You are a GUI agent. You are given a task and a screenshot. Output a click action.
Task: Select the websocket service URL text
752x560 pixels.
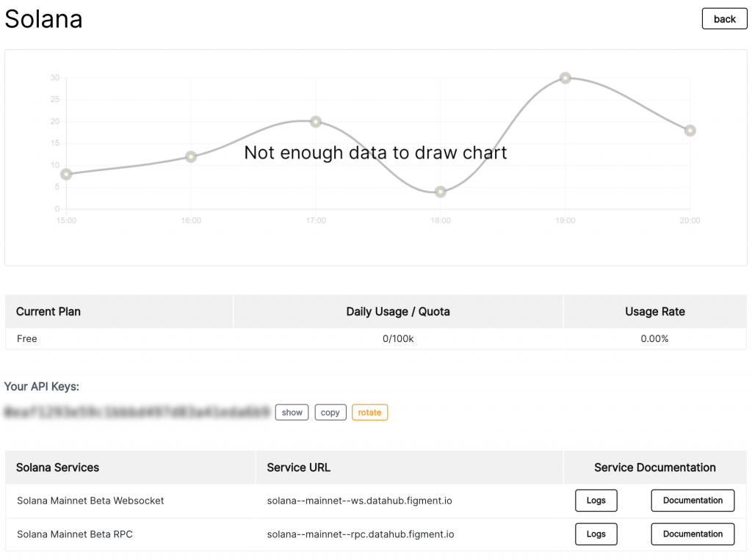(x=359, y=501)
